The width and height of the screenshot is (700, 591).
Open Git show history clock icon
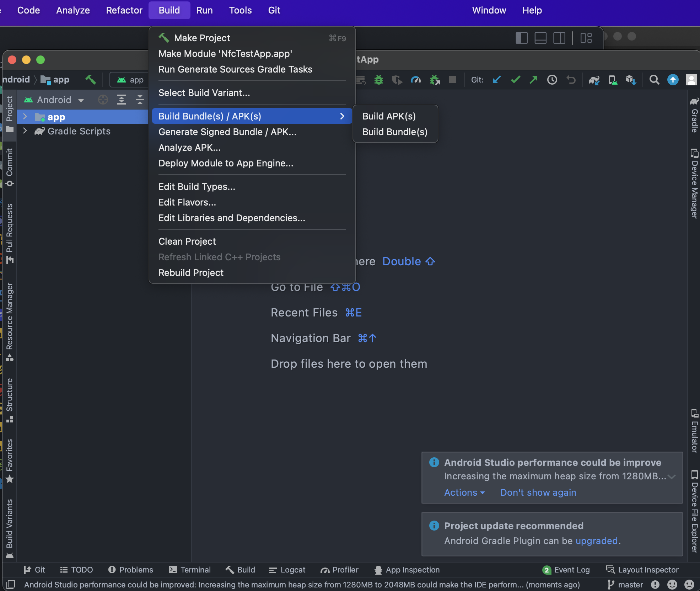coord(552,80)
